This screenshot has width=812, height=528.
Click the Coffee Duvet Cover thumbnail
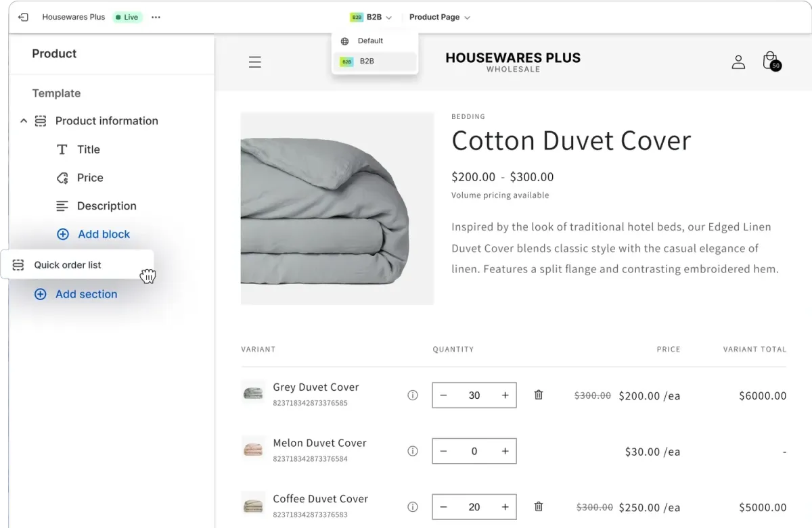253,506
